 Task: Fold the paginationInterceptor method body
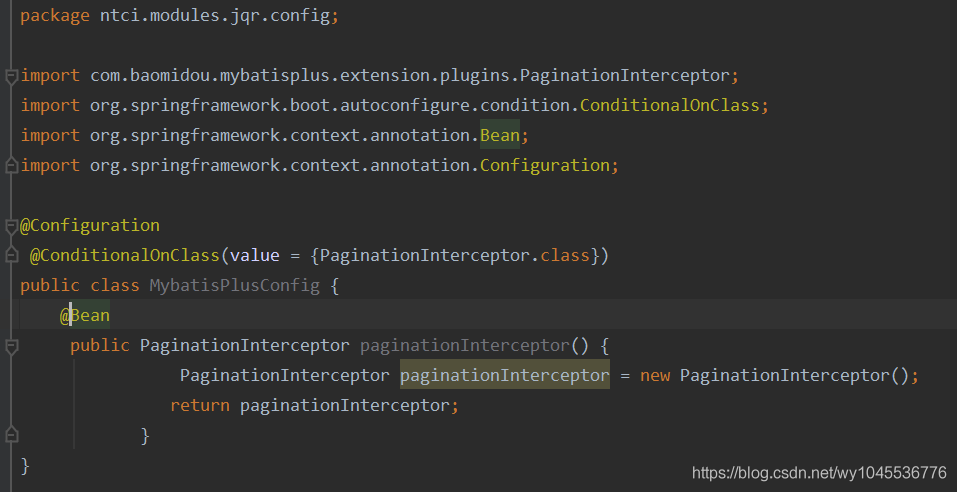click(x=11, y=346)
